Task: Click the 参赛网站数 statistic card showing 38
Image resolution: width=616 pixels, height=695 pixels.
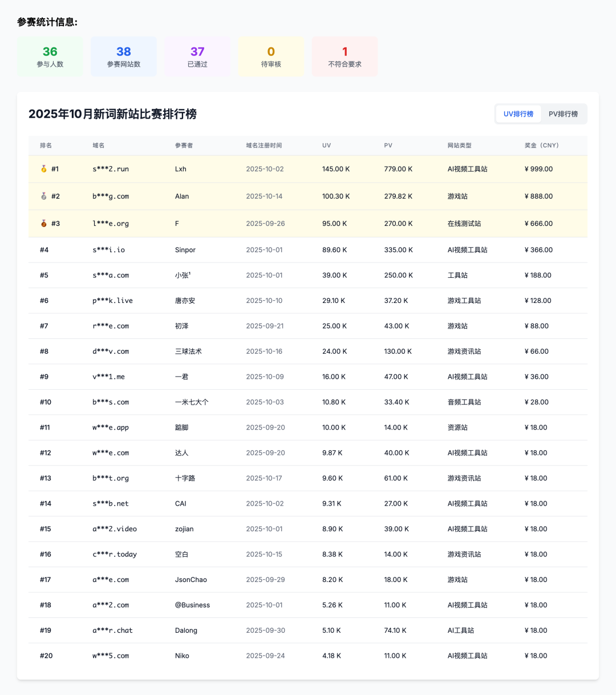Action: click(x=123, y=56)
